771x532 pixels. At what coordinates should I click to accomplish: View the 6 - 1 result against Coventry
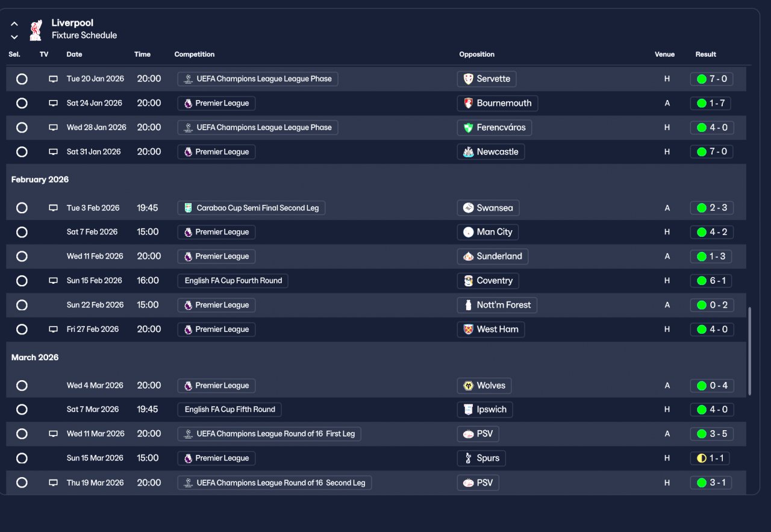tap(711, 281)
